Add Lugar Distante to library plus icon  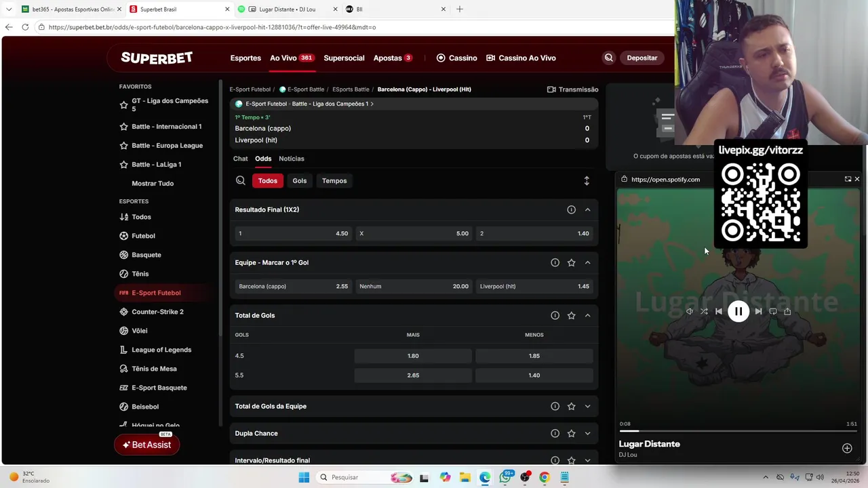(x=847, y=448)
